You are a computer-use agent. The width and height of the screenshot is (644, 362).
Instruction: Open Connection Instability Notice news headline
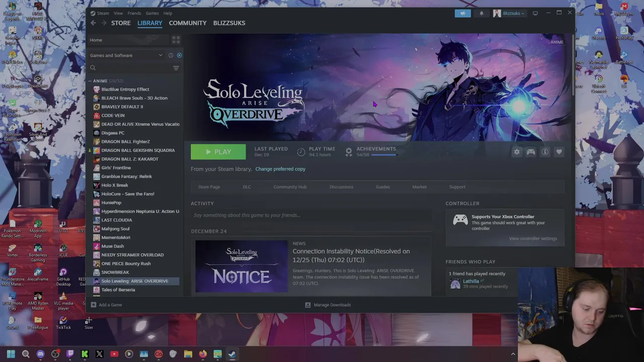(x=351, y=255)
